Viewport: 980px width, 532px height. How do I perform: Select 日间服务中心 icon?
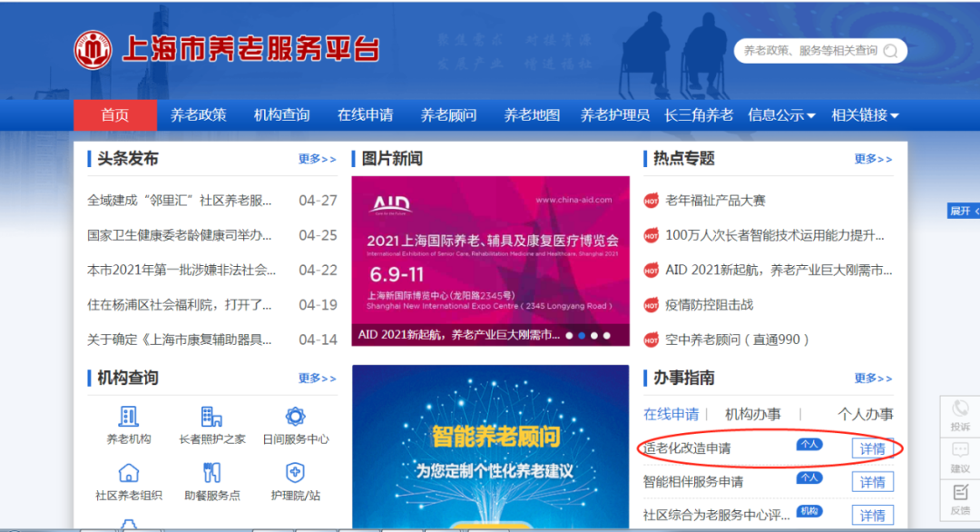pos(295,417)
